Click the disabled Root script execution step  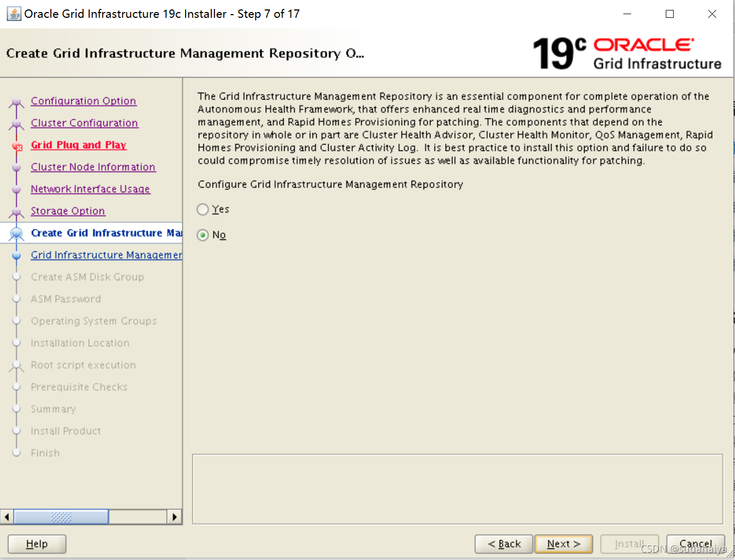click(83, 365)
